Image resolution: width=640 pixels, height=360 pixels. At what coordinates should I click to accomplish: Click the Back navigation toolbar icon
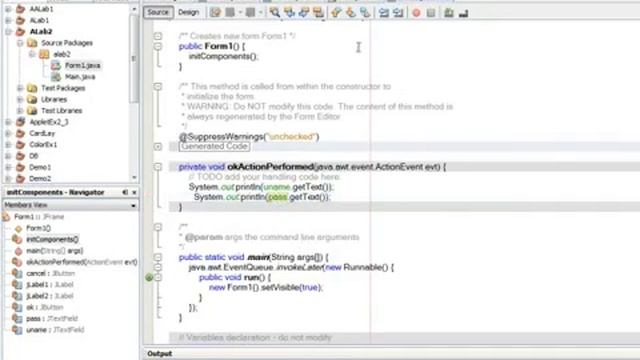click(x=230, y=13)
